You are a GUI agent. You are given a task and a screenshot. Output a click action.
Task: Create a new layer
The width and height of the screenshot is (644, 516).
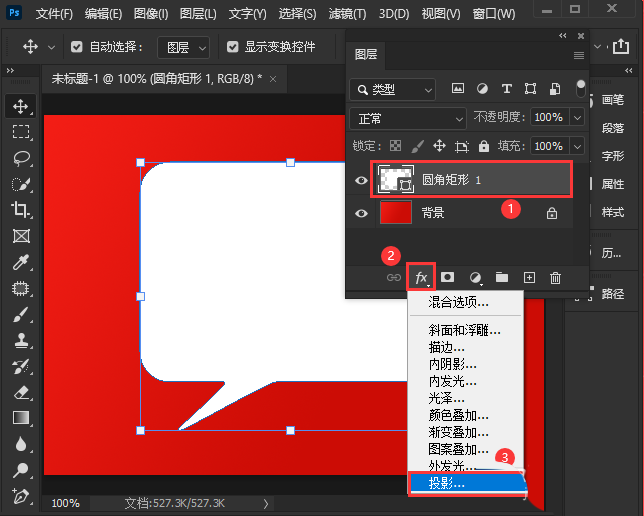point(529,278)
